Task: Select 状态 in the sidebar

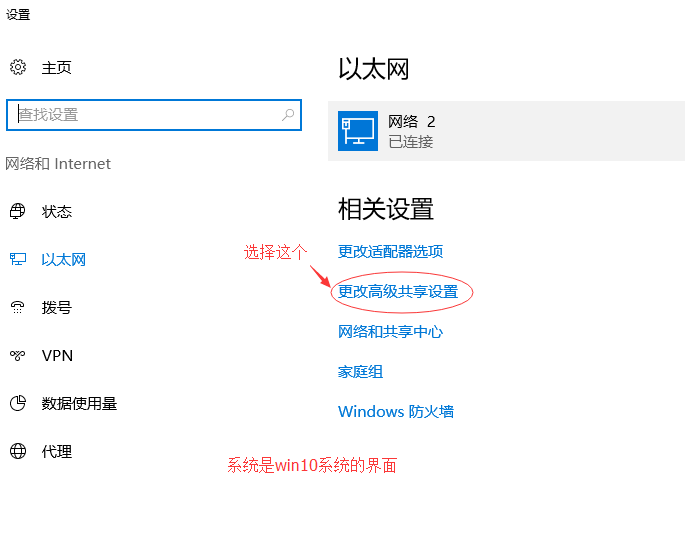Action: 57,211
